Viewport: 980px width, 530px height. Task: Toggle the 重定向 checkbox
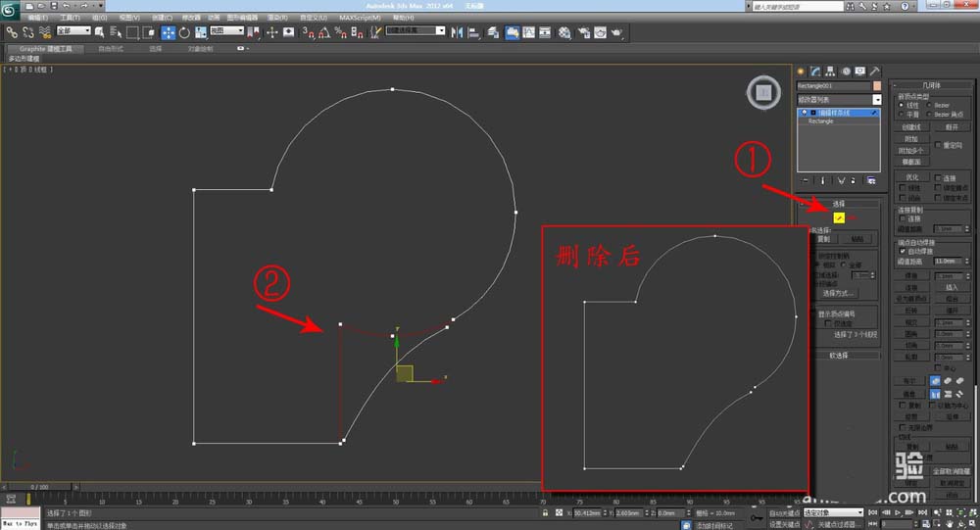[938, 144]
